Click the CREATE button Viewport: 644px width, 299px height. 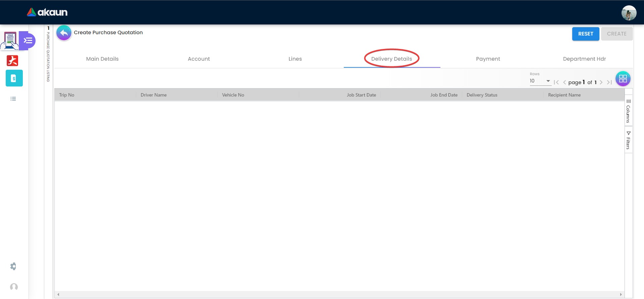[617, 34]
